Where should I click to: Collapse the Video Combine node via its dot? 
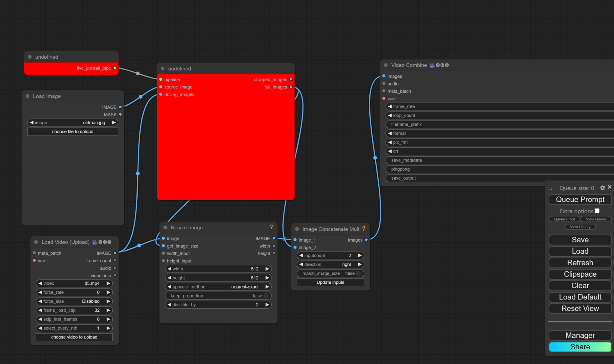click(x=386, y=65)
